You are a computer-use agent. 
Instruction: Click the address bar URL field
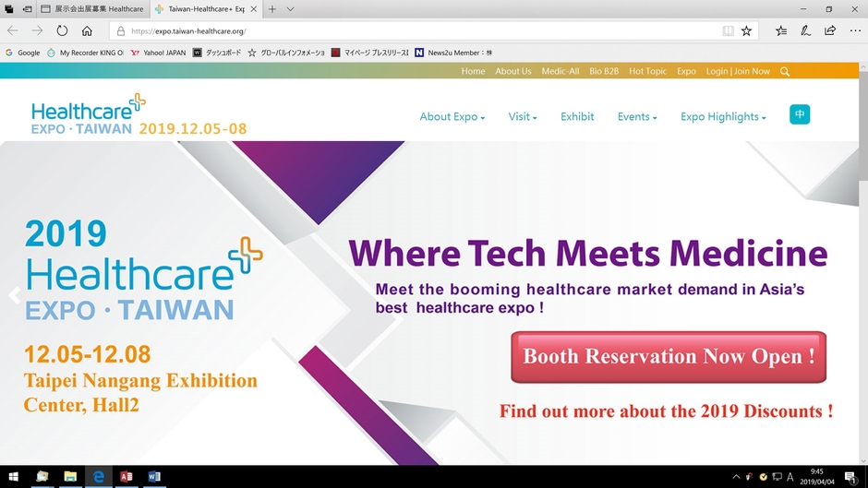click(416, 30)
